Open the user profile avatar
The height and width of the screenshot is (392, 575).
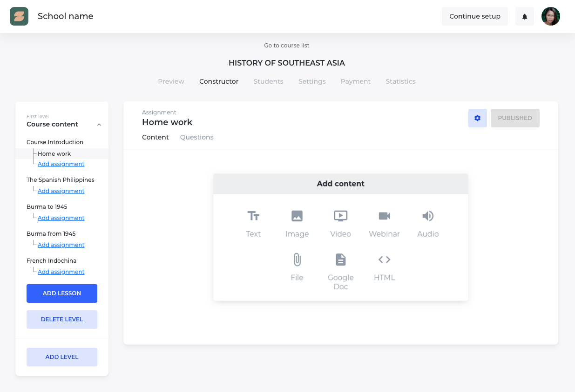point(550,16)
